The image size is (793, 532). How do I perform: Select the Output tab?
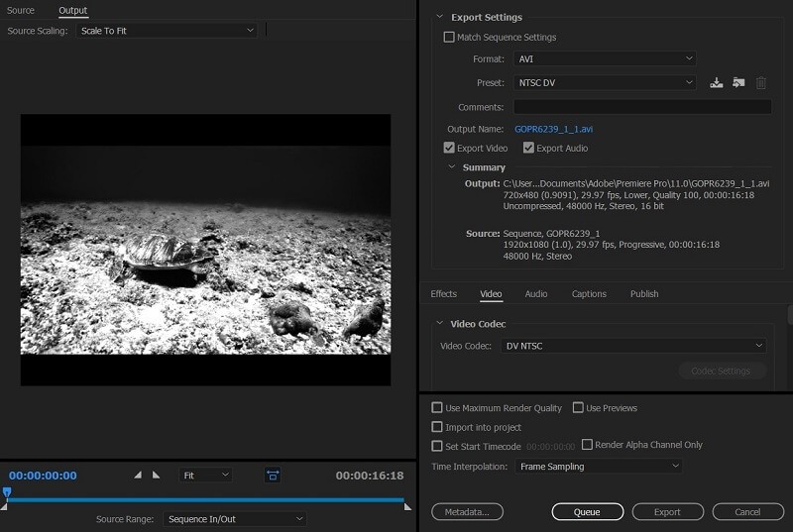coord(72,10)
